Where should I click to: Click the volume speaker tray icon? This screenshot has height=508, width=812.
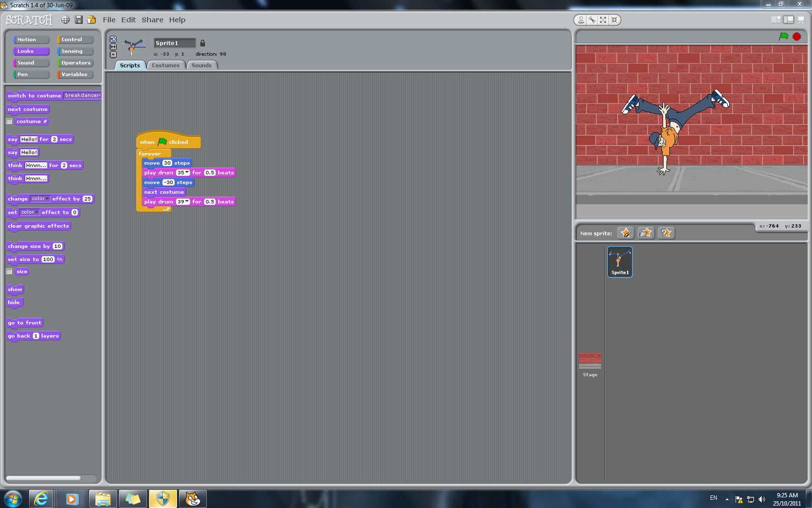762,499
